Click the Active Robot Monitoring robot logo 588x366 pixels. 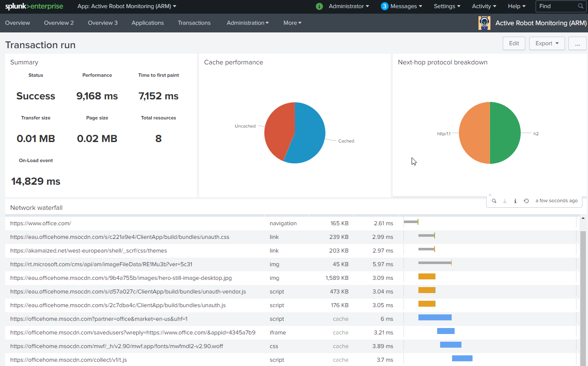pyautogui.click(x=484, y=23)
